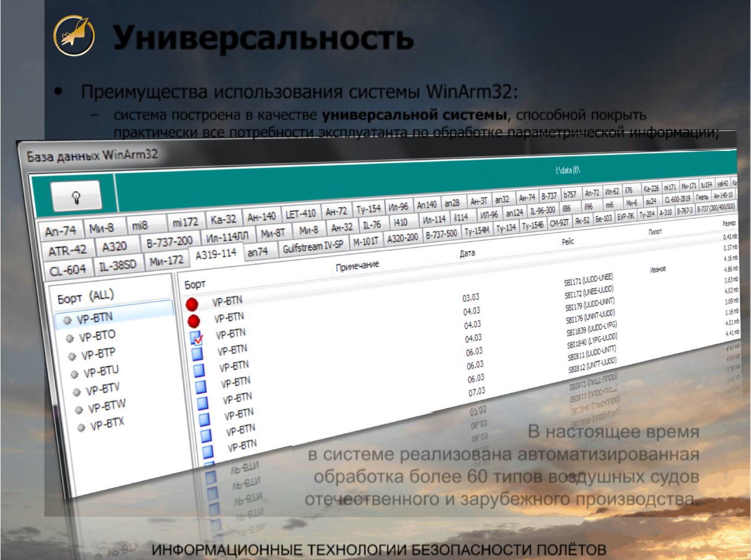Select the Бе-103 tab
This screenshot has width=751, height=560.
[x=603, y=219]
